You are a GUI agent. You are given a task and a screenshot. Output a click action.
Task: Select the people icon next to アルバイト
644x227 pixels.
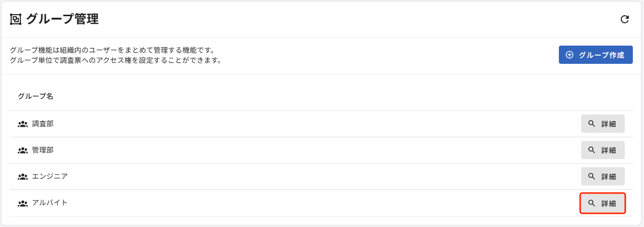[22, 203]
